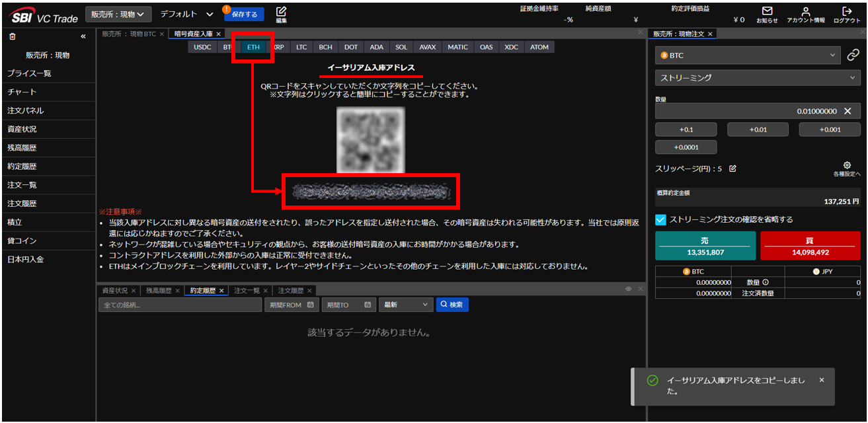Viewport: 868px width, 423px height.
Task: Select the XDC currency tab
Action: [512, 47]
